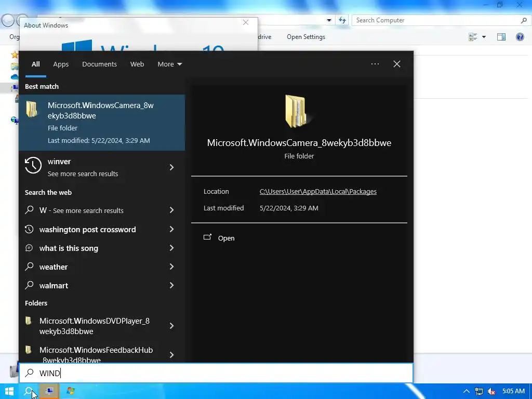
Task: Open the Windows Start button
Action: 9,391
